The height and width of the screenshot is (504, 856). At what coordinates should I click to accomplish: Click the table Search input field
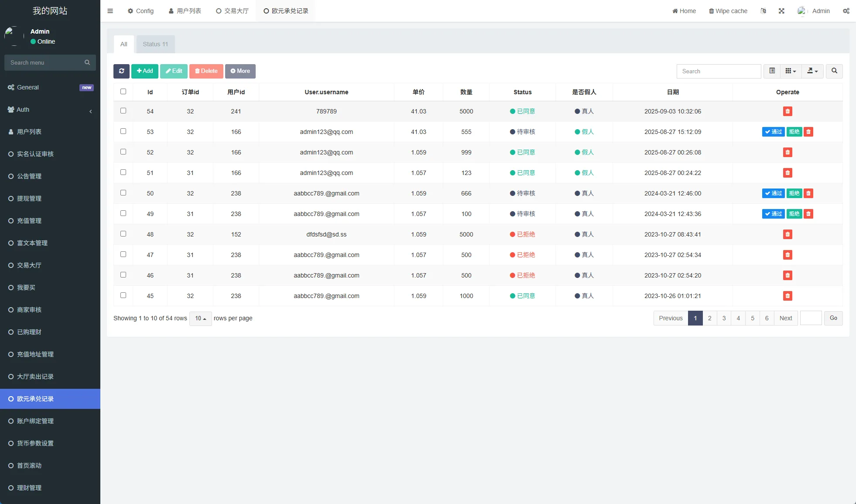pyautogui.click(x=719, y=71)
